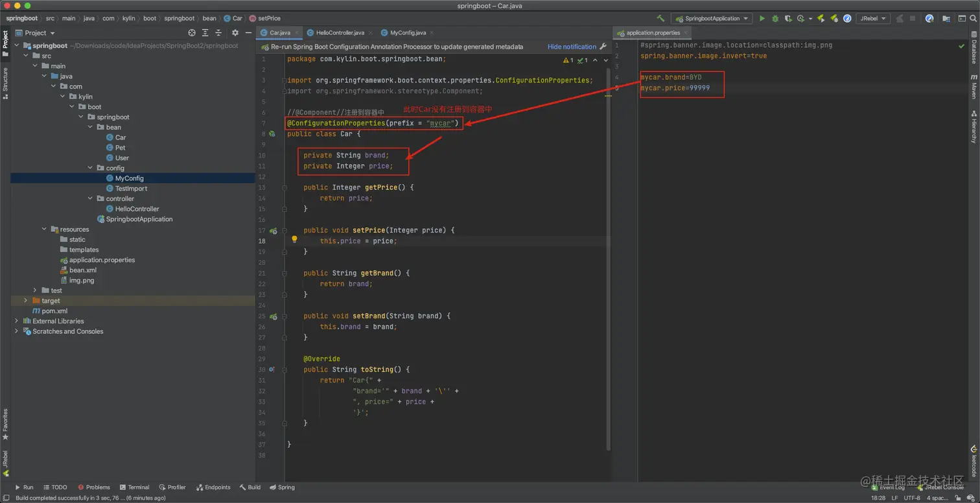This screenshot has width=980, height=503.
Task: Toggle the Problems tool window
Action: [x=94, y=487]
